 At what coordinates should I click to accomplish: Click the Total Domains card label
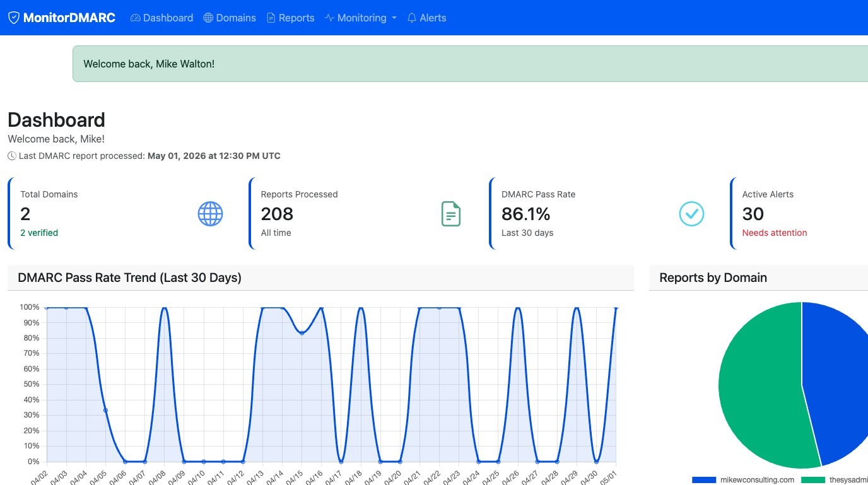pyautogui.click(x=49, y=194)
